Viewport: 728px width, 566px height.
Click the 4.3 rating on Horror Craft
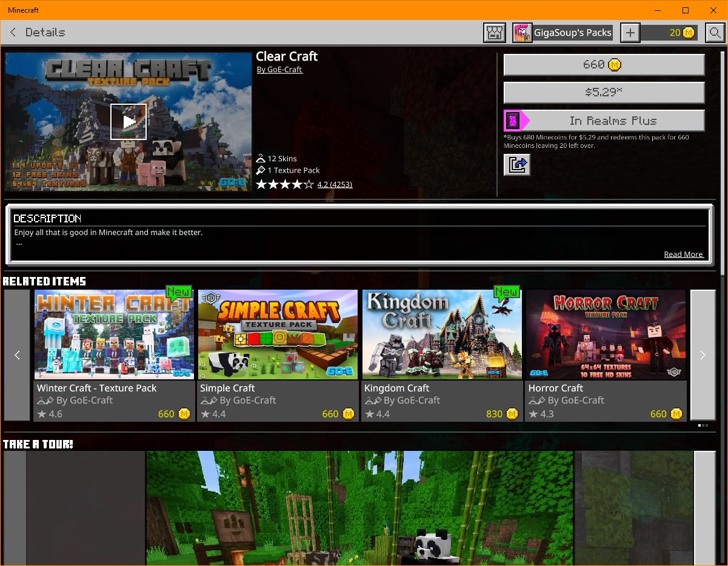click(541, 414)
